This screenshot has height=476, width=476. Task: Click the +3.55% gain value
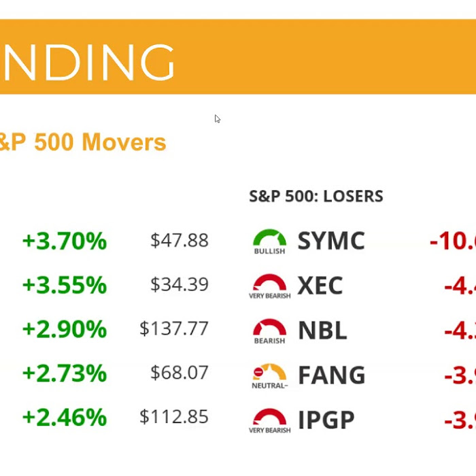(65, 285)
